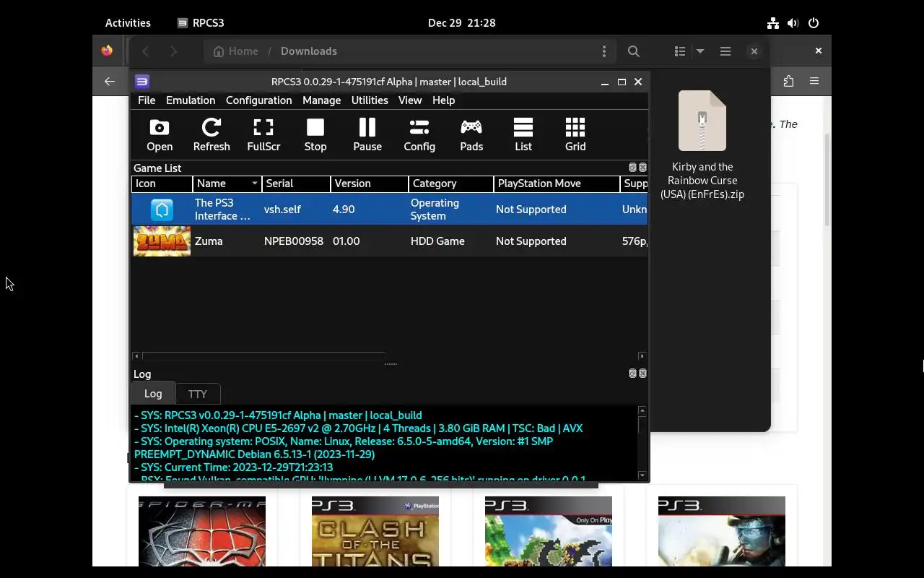Viewport: 924px width, 578px height.
Task: Select Kirby and the Rainbow Curse zip
Action: 702,145
